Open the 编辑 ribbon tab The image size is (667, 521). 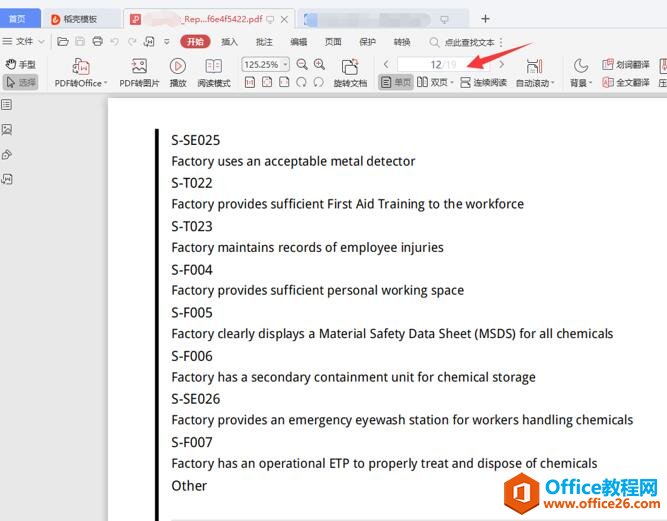coord(299,42)
